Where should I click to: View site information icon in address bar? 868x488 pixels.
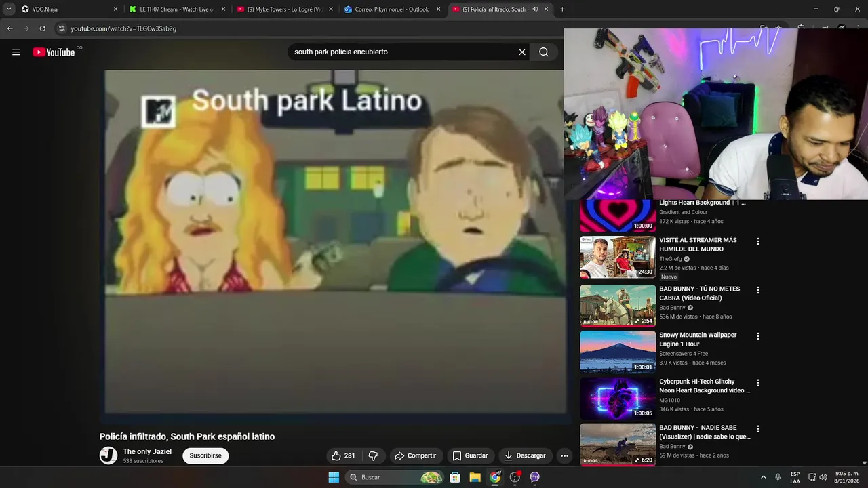point(62,28)
